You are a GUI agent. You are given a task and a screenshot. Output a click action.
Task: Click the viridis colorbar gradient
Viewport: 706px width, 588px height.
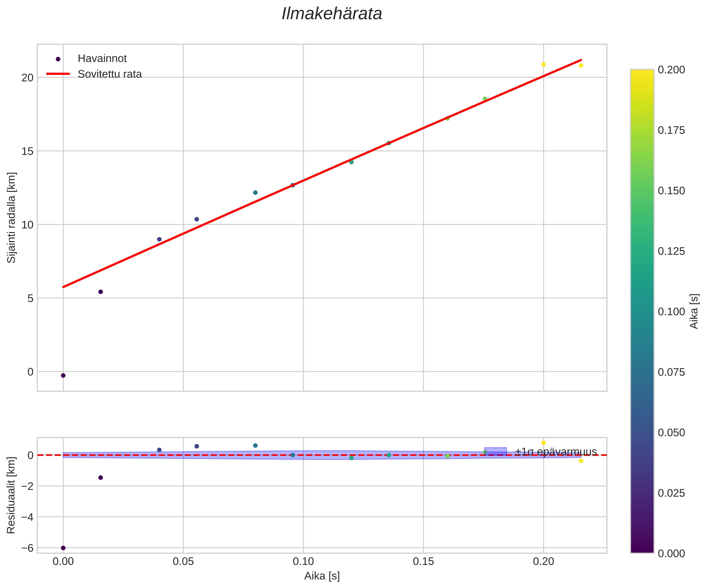[642, 311]
